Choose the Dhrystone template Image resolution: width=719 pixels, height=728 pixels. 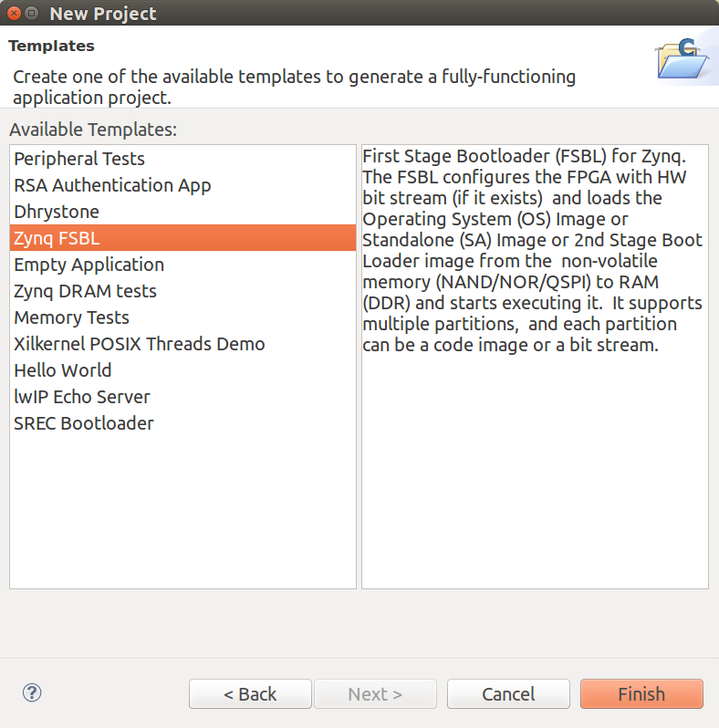[x=57, y=212]
